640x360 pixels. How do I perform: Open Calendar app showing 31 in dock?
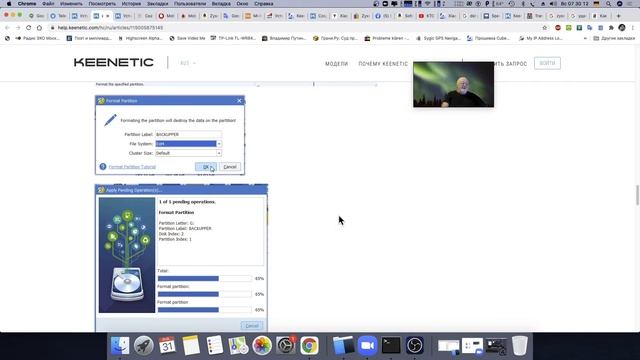167,346
